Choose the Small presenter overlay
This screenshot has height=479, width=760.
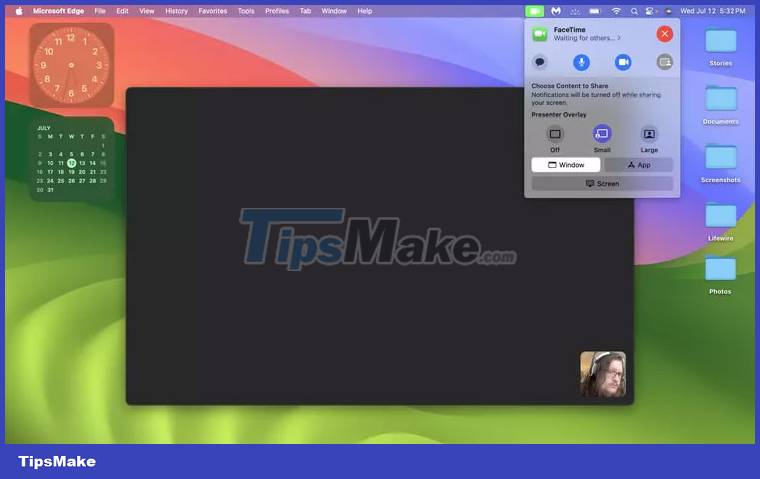coord(602,134)
